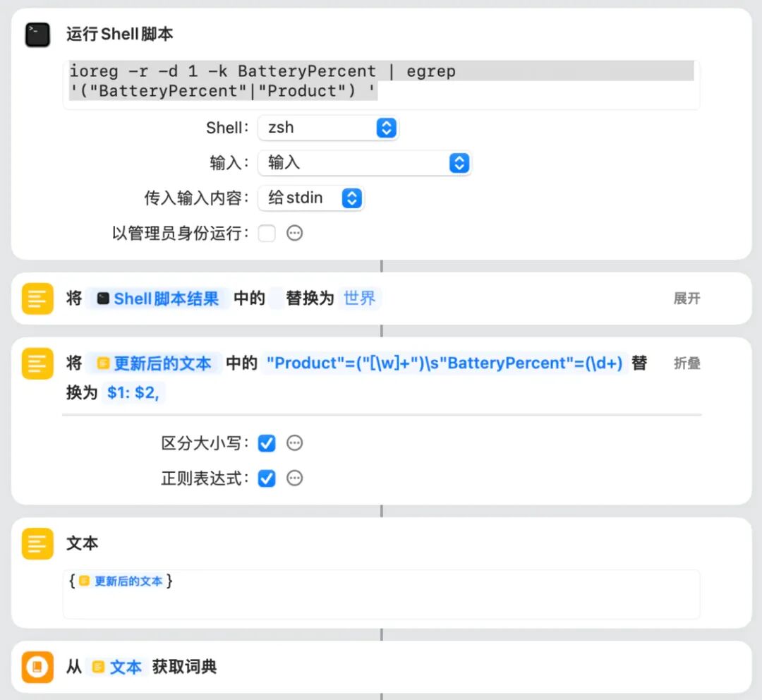Edit the $1: $2, replacement field
Screen dimensions: 762x700
133,393
